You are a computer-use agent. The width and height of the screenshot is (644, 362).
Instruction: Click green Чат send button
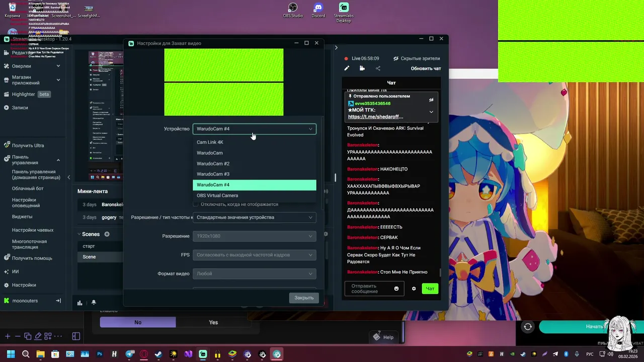click(430, 289)
